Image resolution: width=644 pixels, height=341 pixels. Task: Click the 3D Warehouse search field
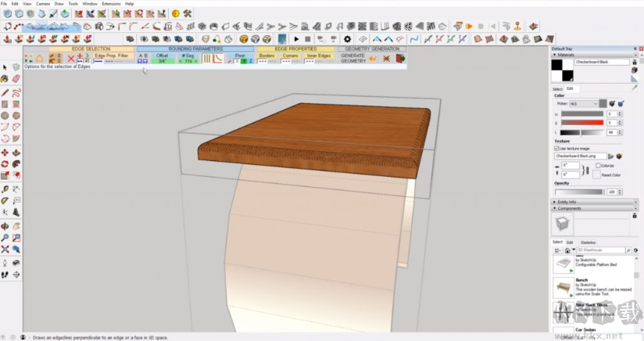pos(598,250)
